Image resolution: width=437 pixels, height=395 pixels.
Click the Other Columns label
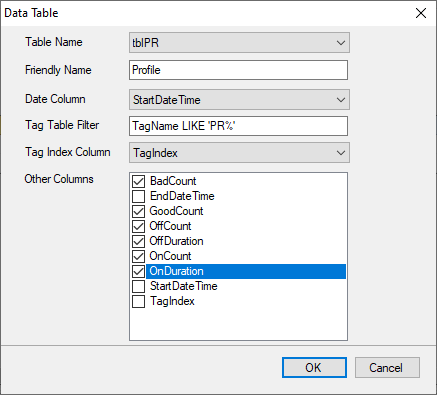(x=59, y=179)
